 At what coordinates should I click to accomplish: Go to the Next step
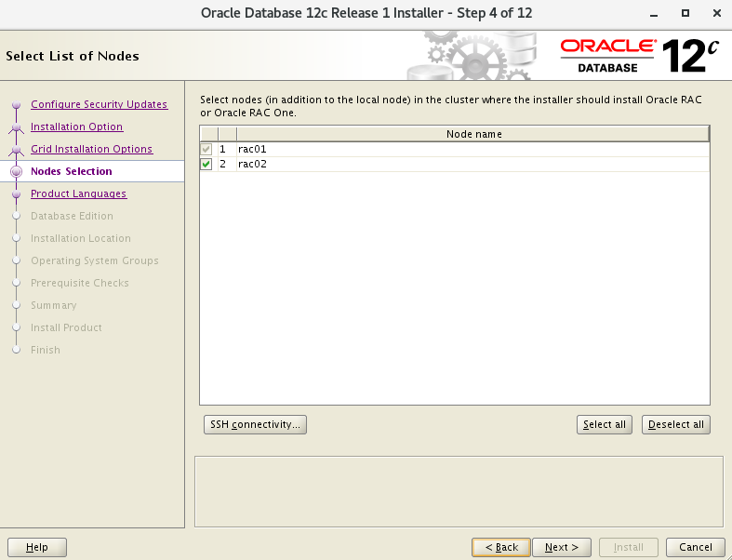point(562,547)
